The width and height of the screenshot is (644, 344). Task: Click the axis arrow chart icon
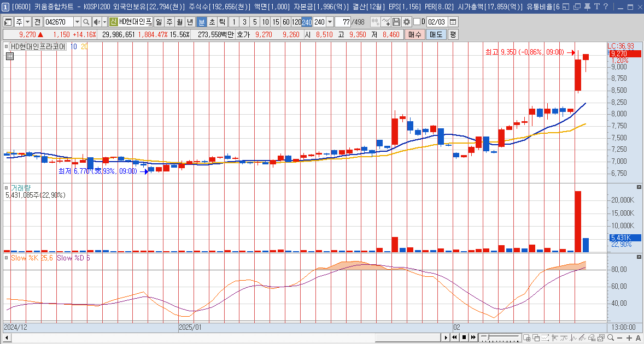tap(554, 337)
